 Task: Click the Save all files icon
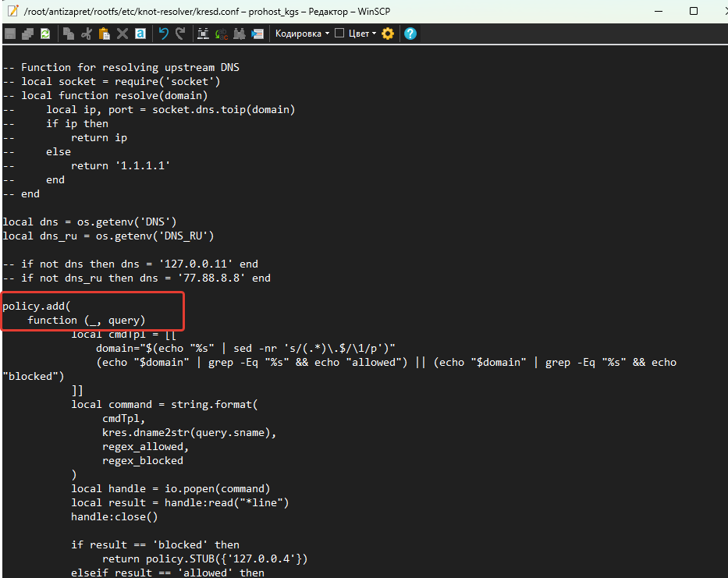(28, 34)
